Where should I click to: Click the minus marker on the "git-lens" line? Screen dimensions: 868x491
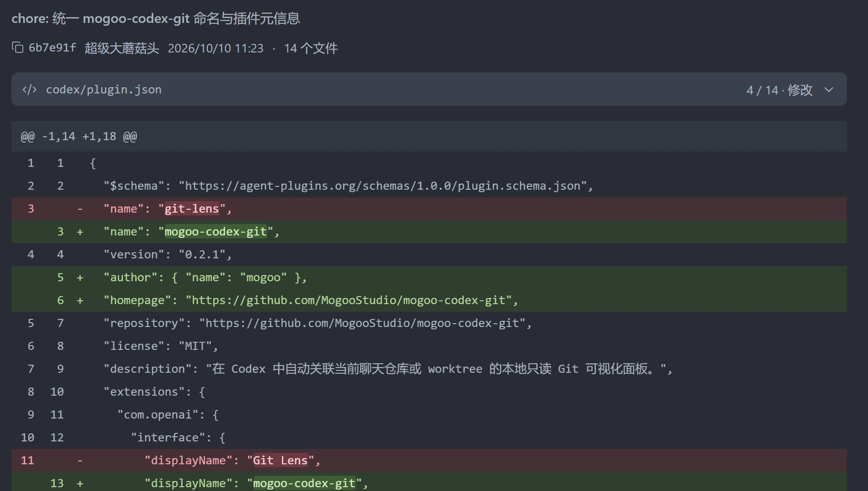point(80,209)
